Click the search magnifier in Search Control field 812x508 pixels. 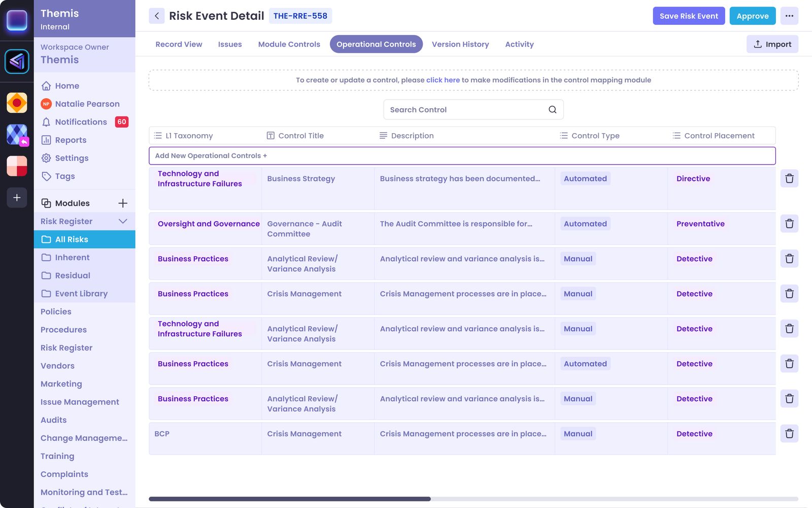(x=552, y=109)
